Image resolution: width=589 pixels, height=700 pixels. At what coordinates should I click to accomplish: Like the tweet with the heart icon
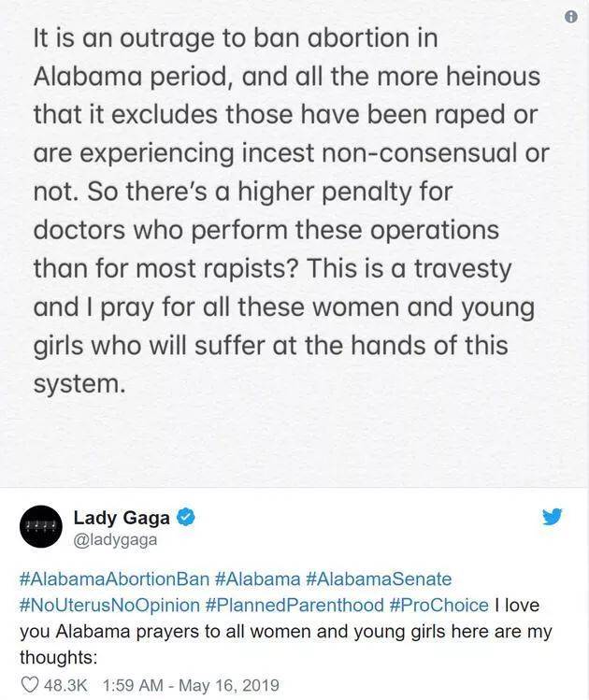29,685
